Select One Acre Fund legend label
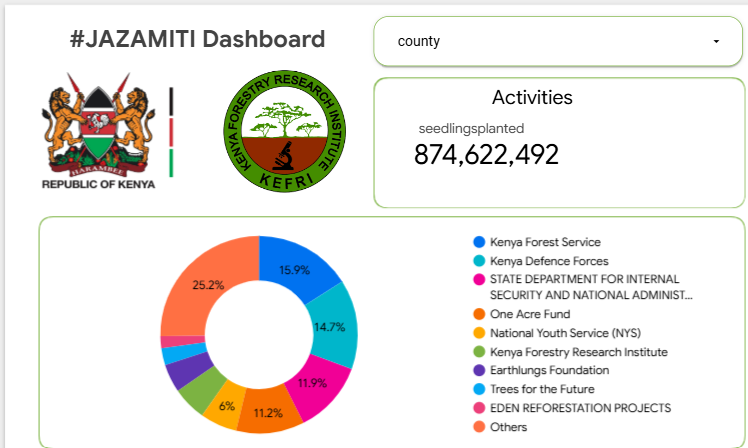The height and width of the screenshot is (448, 748). pyautogui.click(x=530, y=314)
